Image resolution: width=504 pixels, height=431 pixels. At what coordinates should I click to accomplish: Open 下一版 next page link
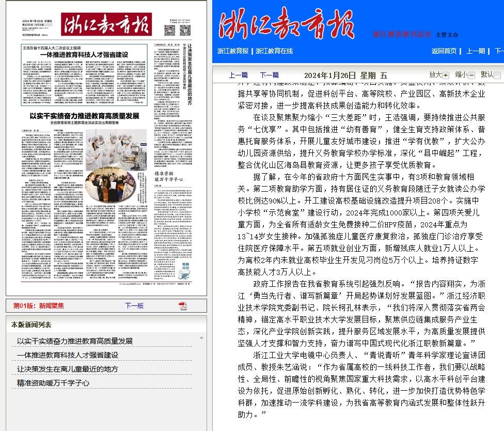pos(134,306)
